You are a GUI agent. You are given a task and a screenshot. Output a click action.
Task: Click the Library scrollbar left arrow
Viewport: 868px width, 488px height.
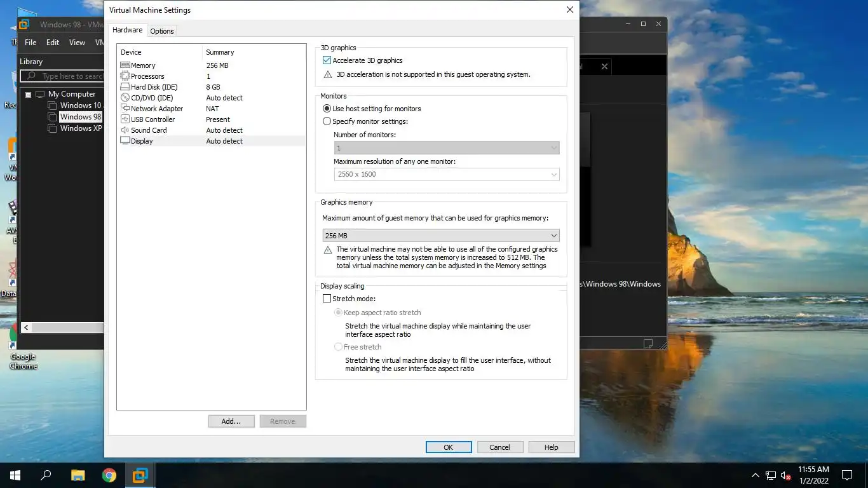(26, 328)
